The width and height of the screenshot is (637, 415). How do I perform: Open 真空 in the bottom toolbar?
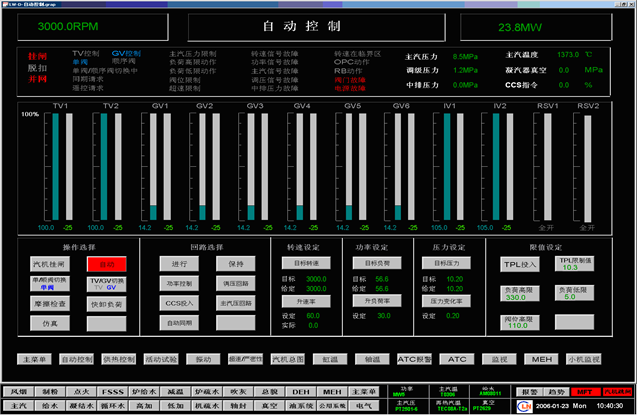tap(270, 406)
